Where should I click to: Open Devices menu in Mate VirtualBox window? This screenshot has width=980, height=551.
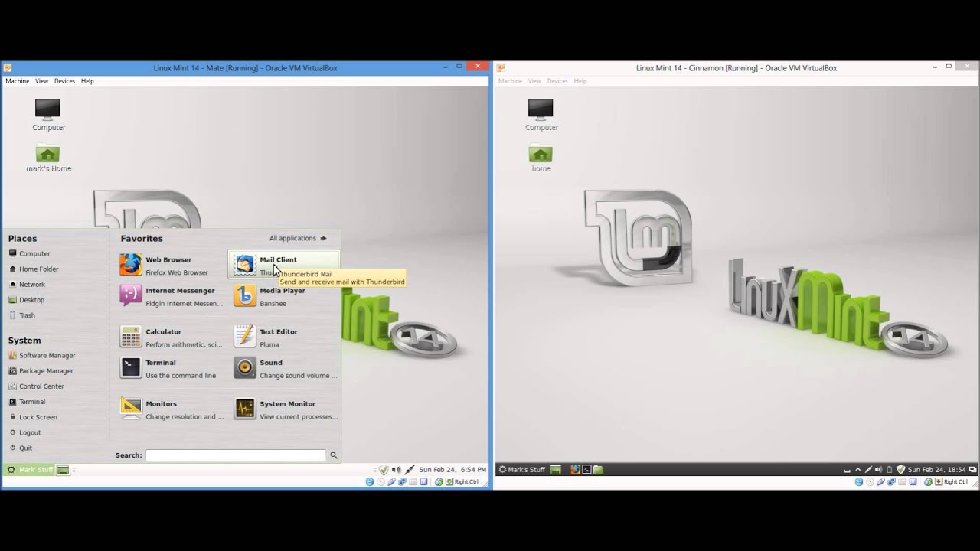pyautogui.click(x=64, y=81)
